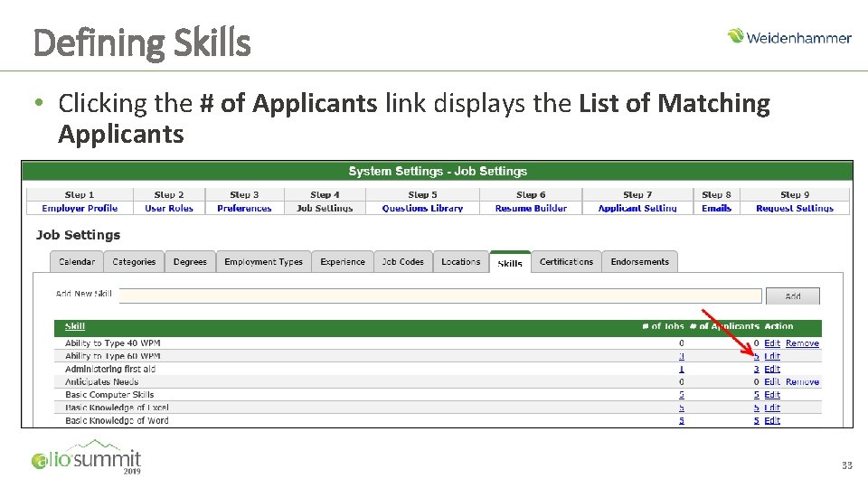Viewport: 868px width, 488px height.
Task: Open applicants count for Basic Computer Skills
Action: tap(756, 395)
